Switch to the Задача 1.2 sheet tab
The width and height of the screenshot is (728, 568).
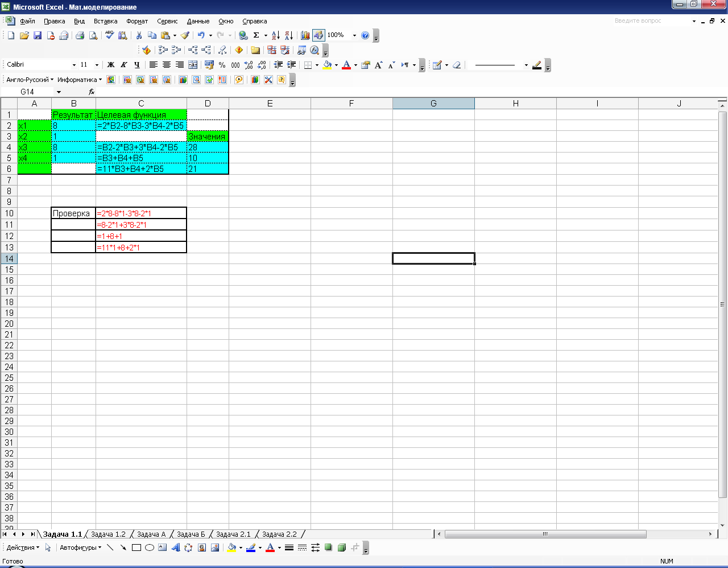(108, 534)
